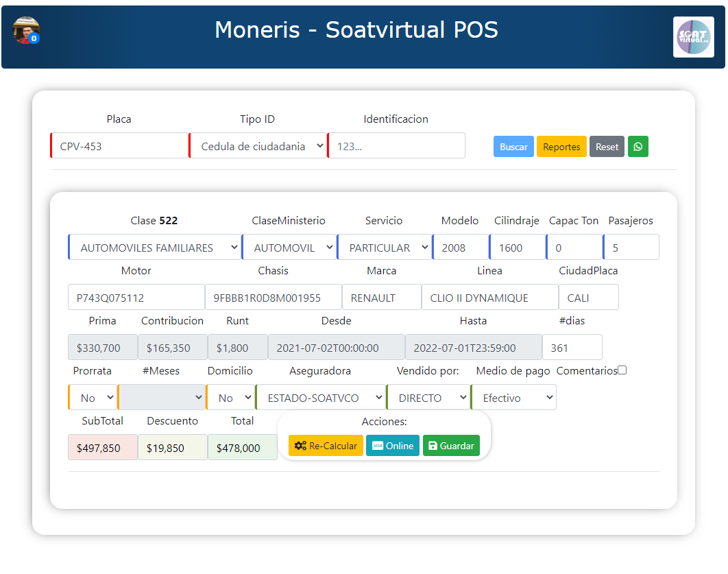Click the Capac Ton field
Screen dimensions: 728x574
click(574, 247)
